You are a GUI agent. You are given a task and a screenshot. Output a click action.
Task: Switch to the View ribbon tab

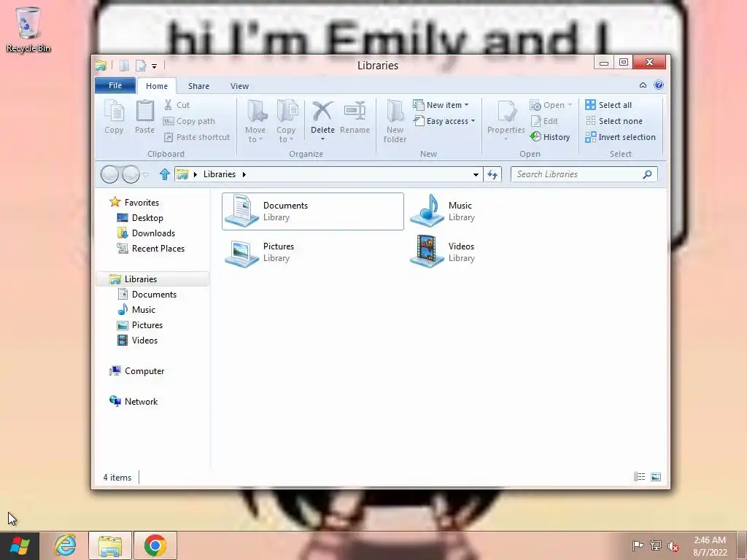pyautogui.click(x=239, y=86)
